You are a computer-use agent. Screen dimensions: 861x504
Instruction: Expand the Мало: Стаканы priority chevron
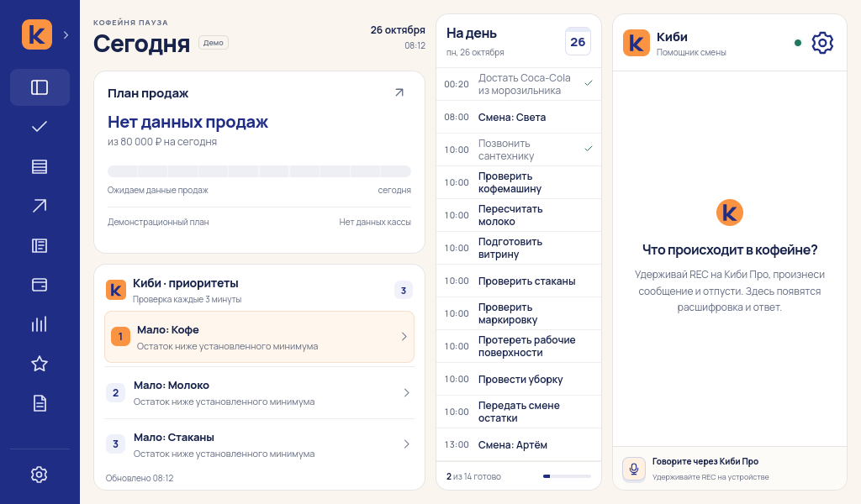406,444
